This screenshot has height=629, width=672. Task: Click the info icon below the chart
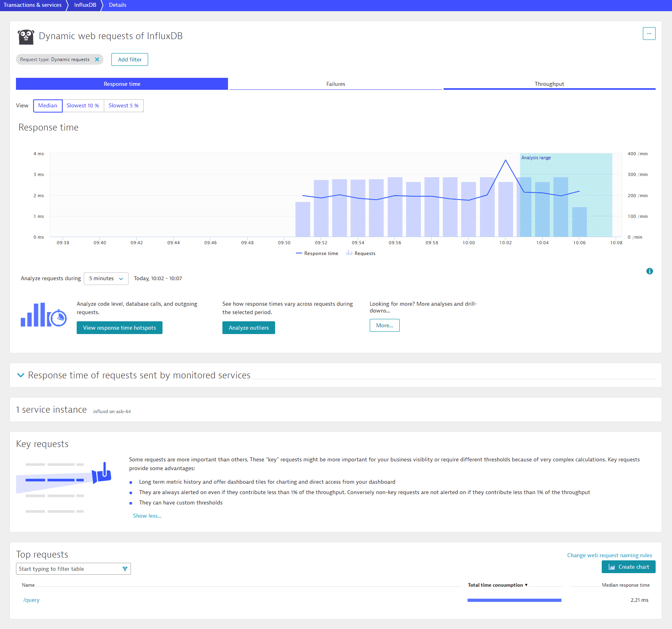(x=650, y=271)
